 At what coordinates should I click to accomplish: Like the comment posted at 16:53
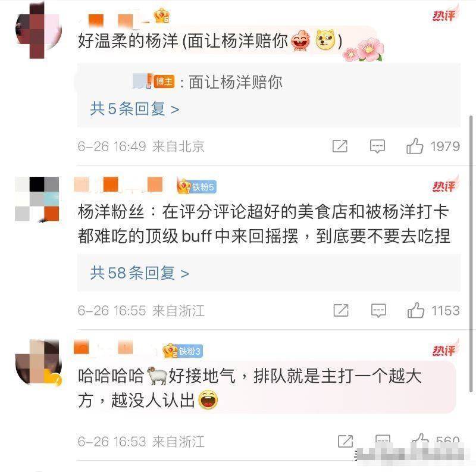(x=421, y=439)
